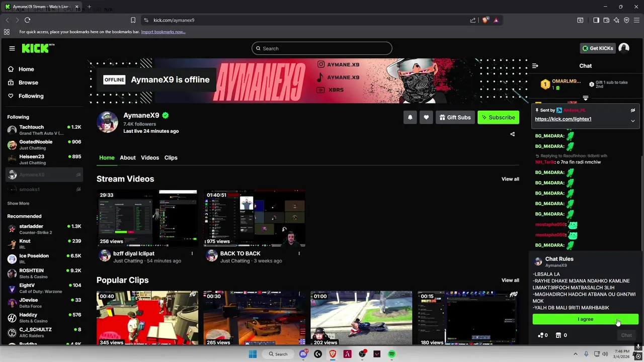The image size is (644, 362).
Task: Open Spotify from the taskbar
Action: [x=391, y=354]
